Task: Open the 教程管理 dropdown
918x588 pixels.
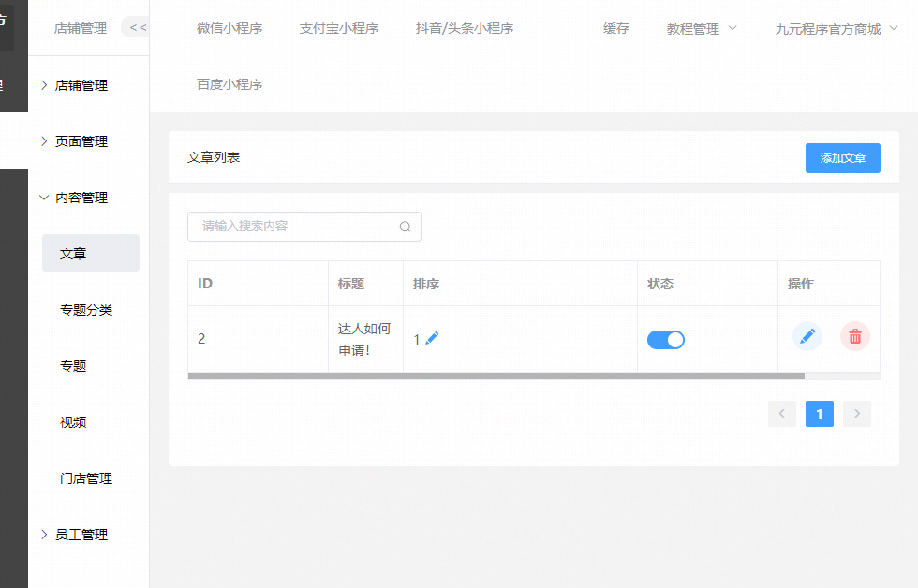Action: (x=702, y=29)
